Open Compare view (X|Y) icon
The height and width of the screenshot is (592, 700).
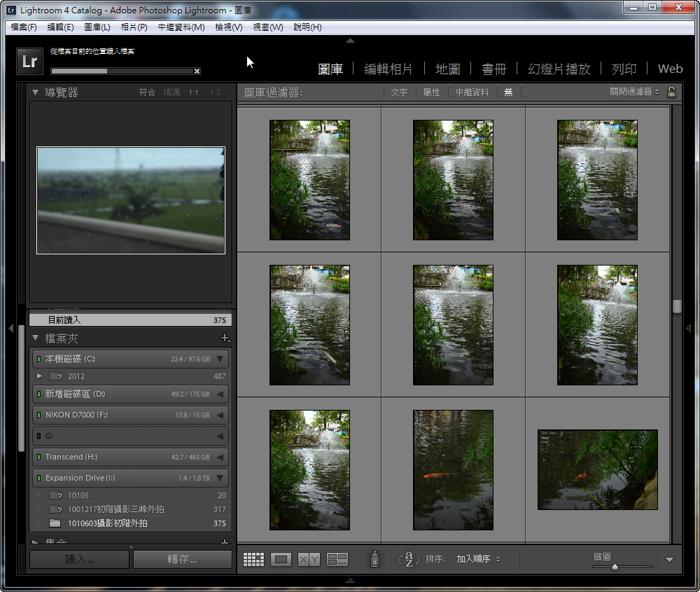309,559
